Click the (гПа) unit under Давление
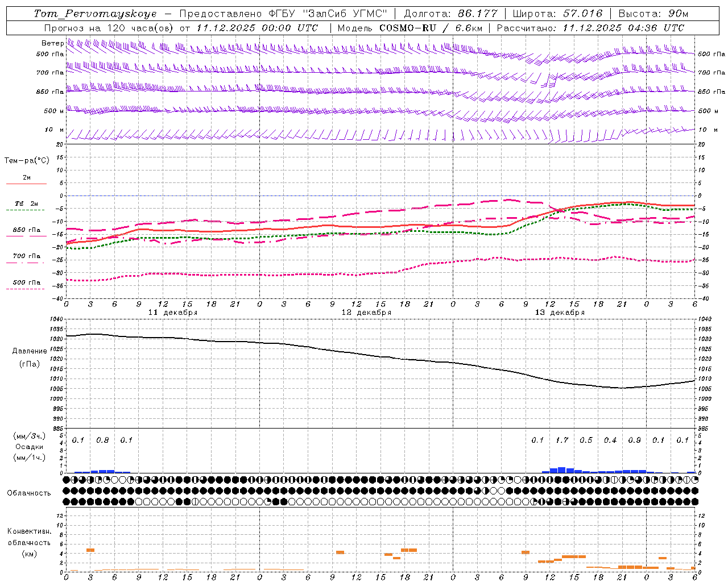This screenshot has height=582, width=728. coord(30,364)
